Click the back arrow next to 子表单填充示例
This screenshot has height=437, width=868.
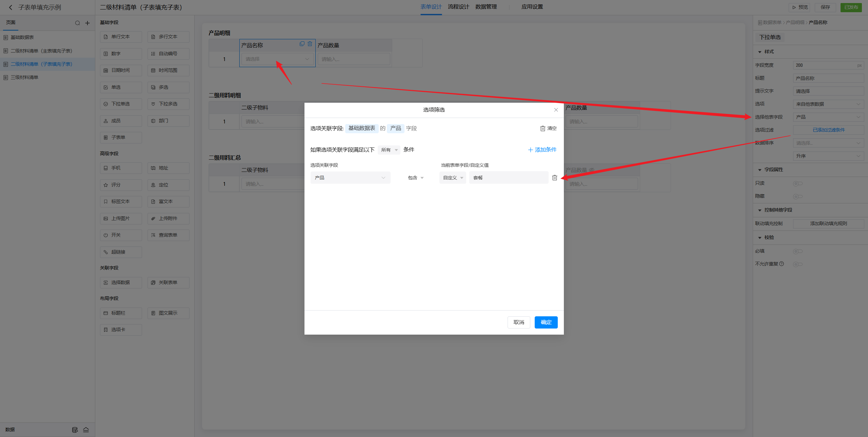coord(11,7)
